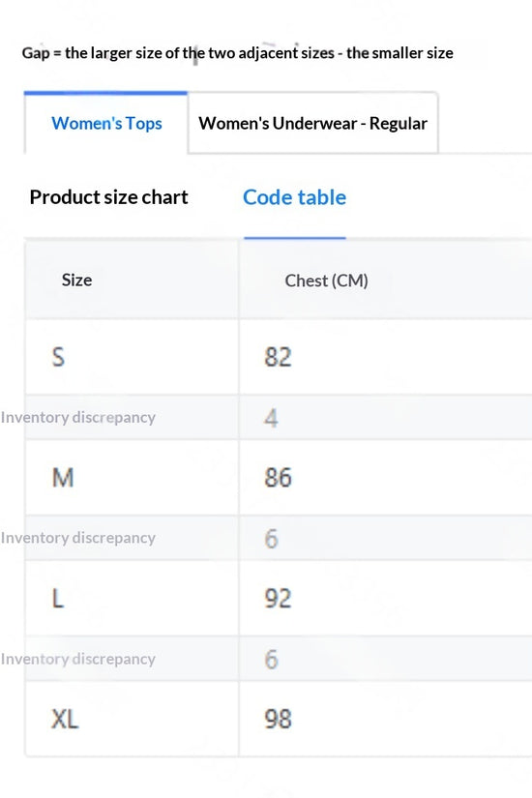Click the gap value 6 between L and XL

(x=272, y=659)
